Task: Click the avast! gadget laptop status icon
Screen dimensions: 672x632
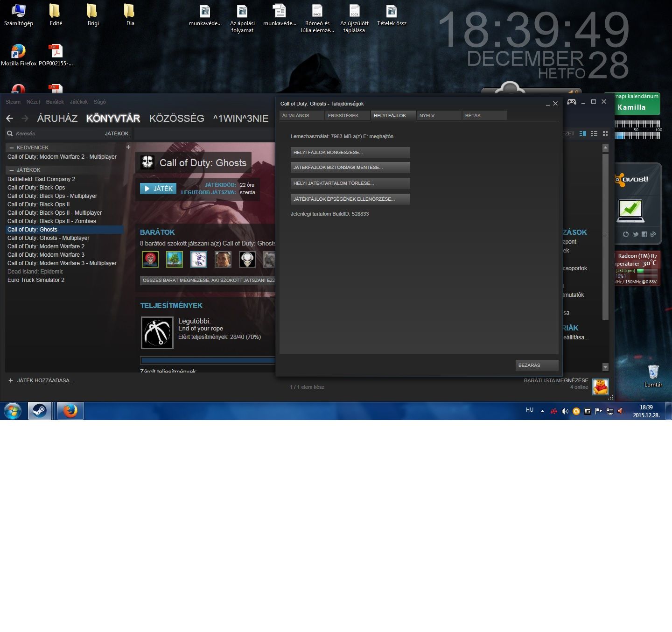Action: (630, 211)
